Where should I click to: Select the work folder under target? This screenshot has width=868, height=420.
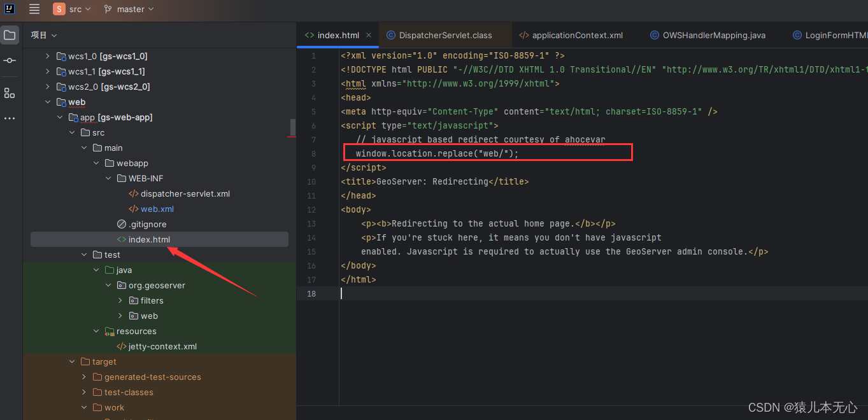pyautogui.click(x=115, y=407)
